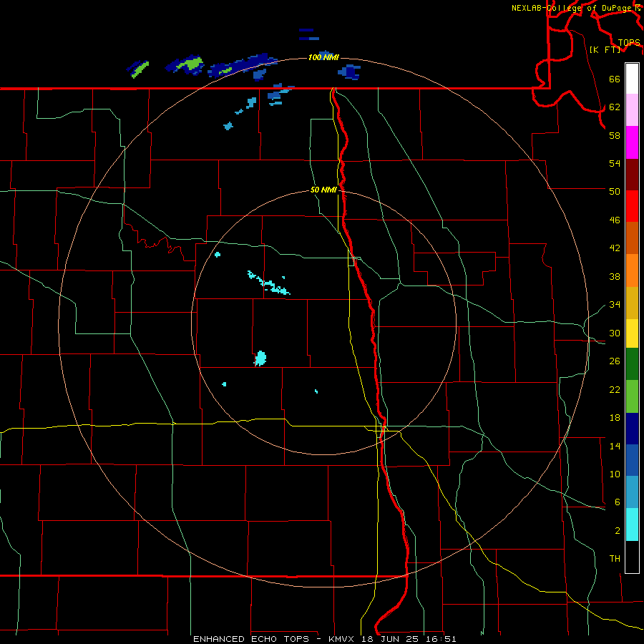Click the '14' legend value

click(615, 446)
